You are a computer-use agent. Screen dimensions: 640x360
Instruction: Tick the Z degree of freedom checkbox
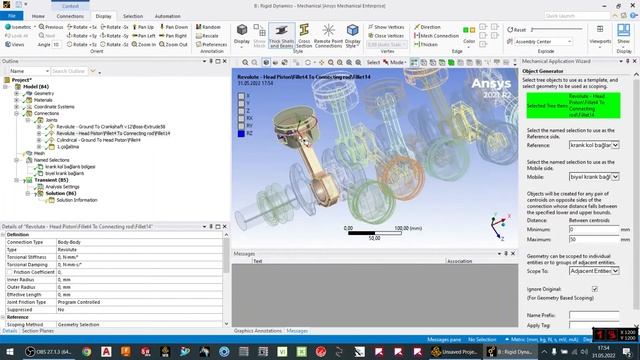pos(241,111)
